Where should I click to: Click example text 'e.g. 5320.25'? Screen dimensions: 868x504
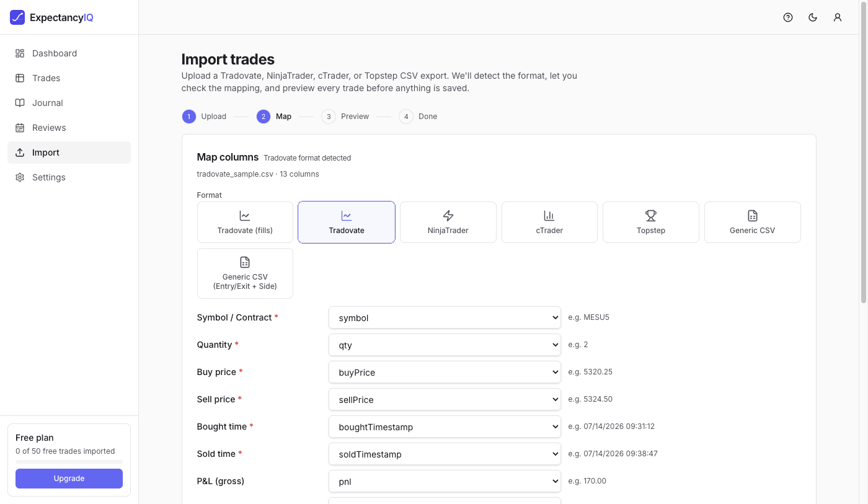590,372
